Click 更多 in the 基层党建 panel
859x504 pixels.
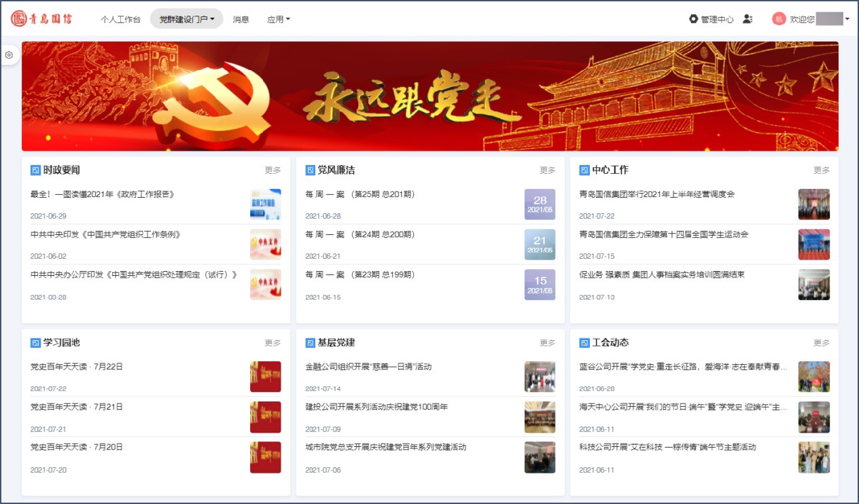tap(547, 343)
